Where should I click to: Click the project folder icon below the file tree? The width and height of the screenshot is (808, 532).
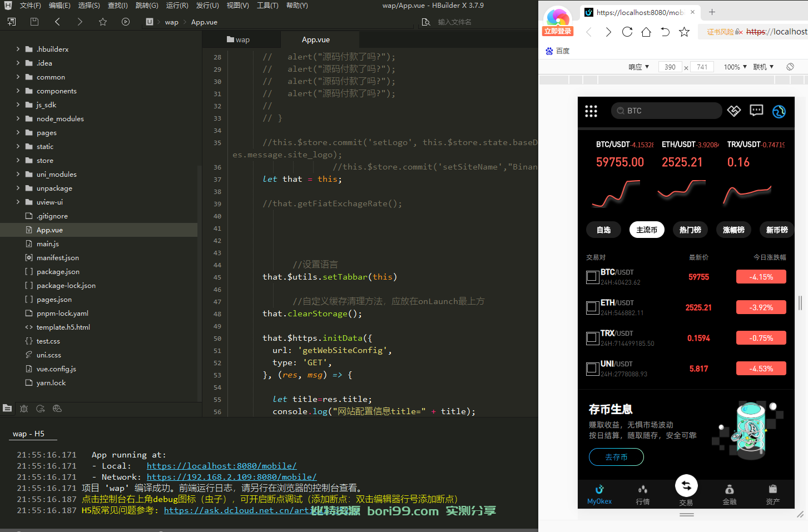(7, 408)
